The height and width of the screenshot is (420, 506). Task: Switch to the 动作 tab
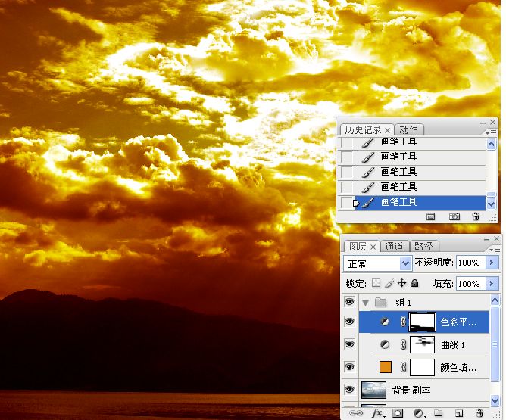point(408,130)
